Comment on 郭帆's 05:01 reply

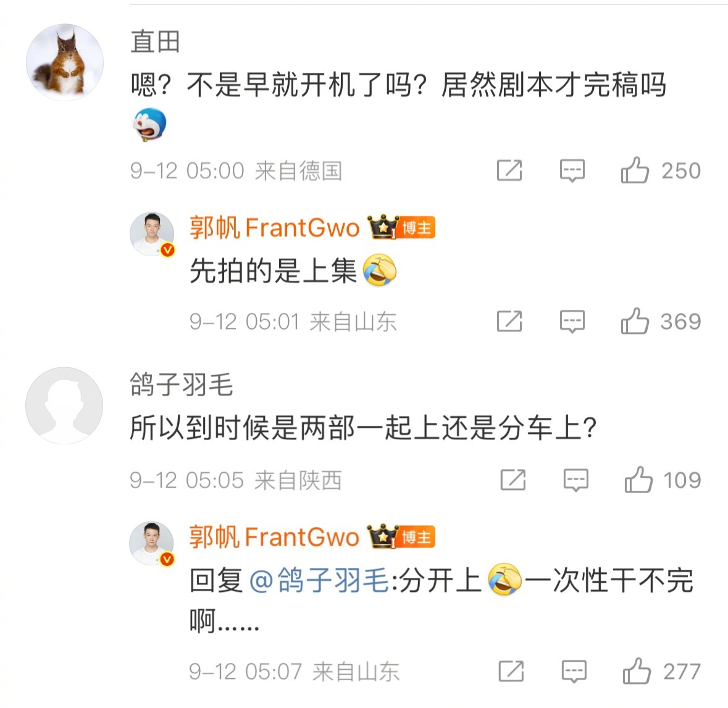tap(572, 321)
